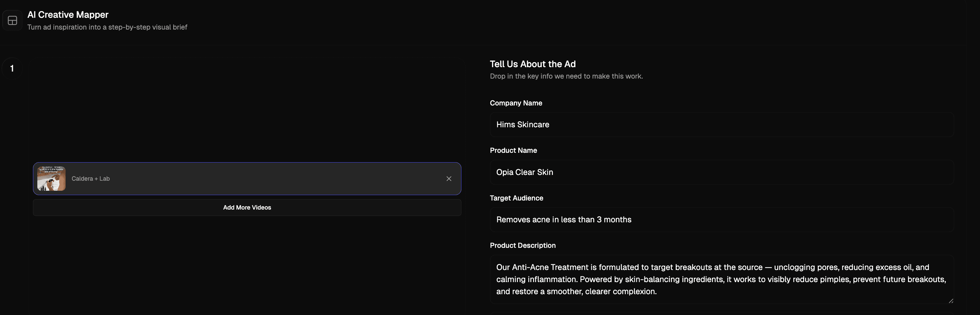This screenshot has width=980, height=315.
Task: Click the Tell Us About the Ad heading
Action: 533,64
